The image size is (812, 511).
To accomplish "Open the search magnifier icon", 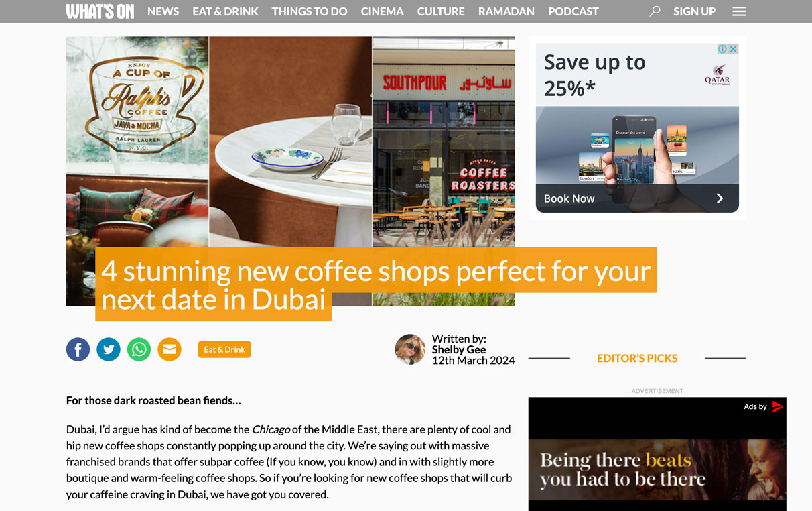I will (655, 11).
